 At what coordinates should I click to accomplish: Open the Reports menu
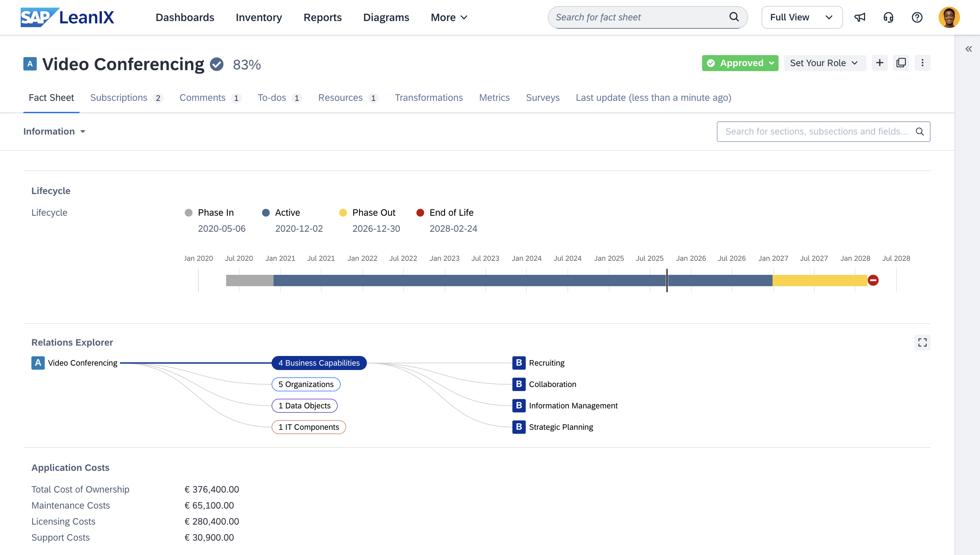(x=322, y=17)
